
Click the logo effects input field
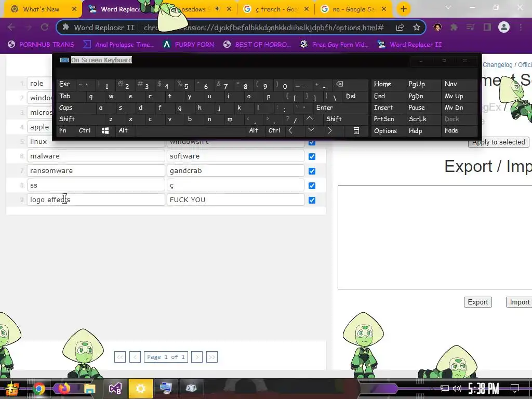(x=96, y=200)
